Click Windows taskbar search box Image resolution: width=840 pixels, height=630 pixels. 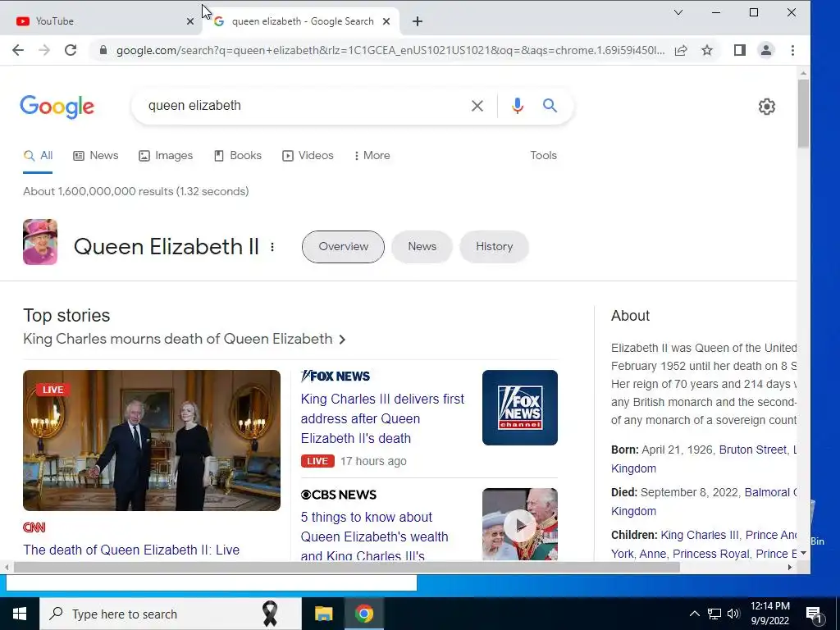coord(171,614)
